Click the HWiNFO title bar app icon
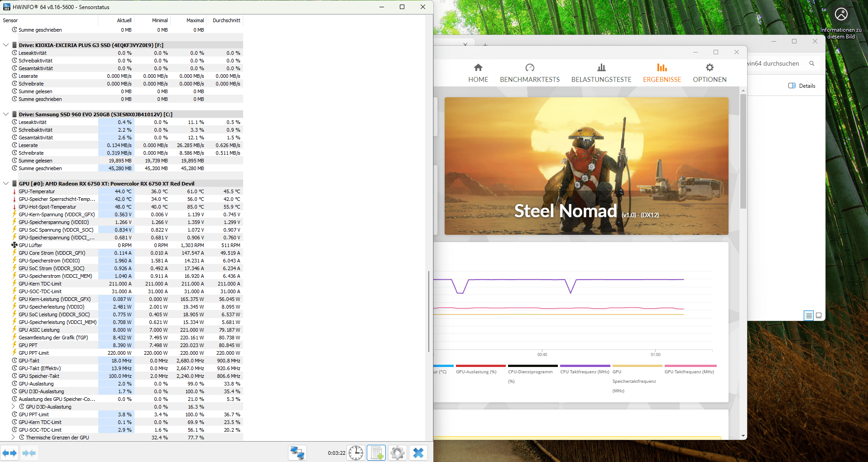The width and height of the screenshot is (868, 462). pos(7,7)
